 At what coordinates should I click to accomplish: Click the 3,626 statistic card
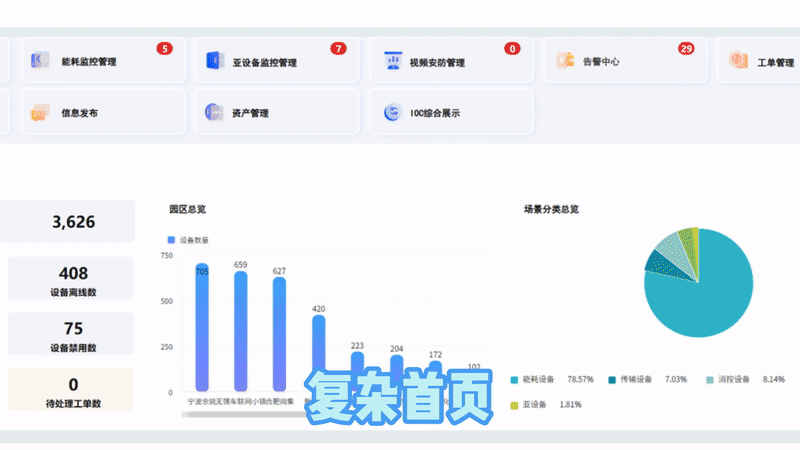[67, 221]
